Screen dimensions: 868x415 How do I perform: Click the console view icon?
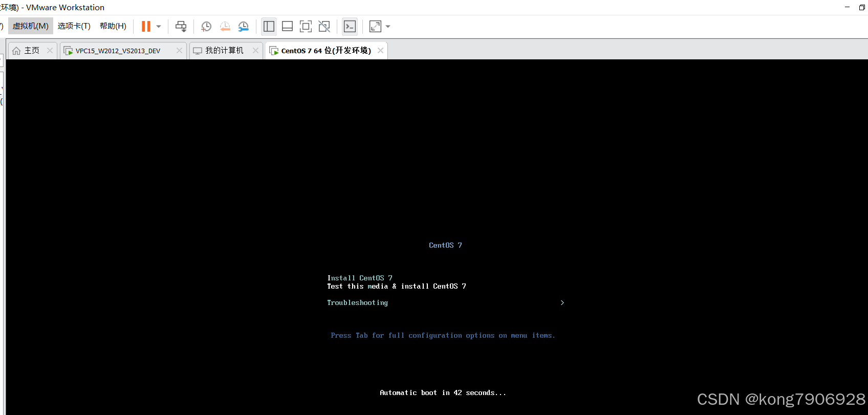coord(350,27)
